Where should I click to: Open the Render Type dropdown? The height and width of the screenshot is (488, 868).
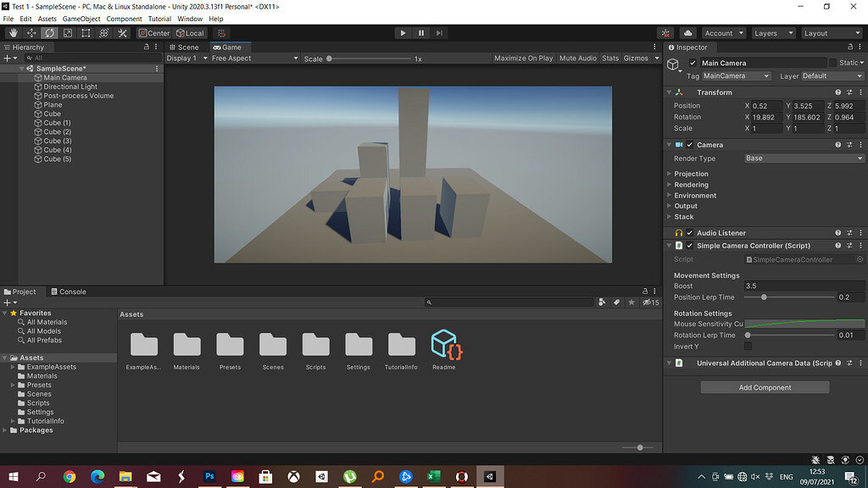pyautogui.click(x=803, y=158)
